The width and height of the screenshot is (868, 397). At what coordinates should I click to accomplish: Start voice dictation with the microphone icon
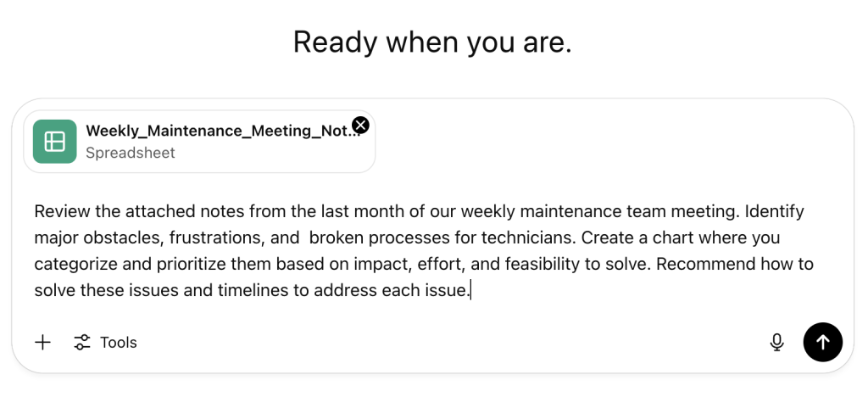coord(776,343)
